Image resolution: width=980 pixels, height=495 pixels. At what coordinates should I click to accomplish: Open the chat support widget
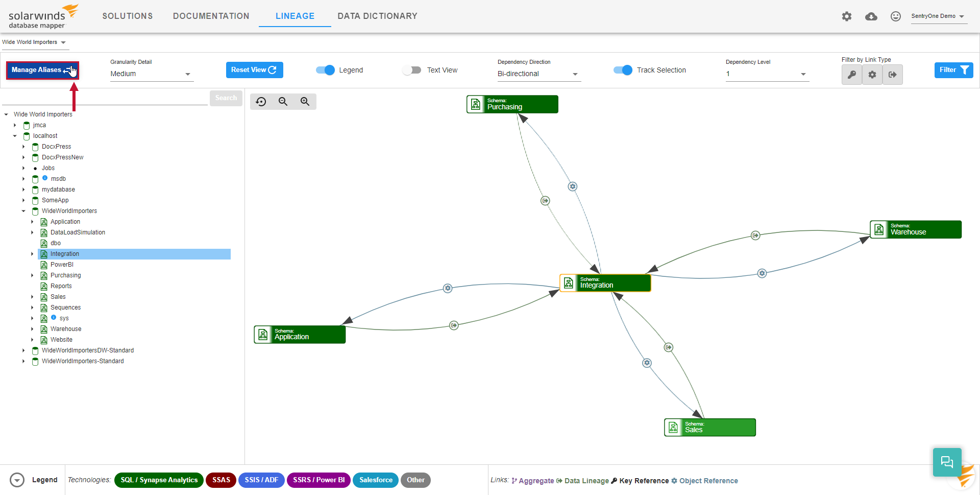(x=947, y=462)
